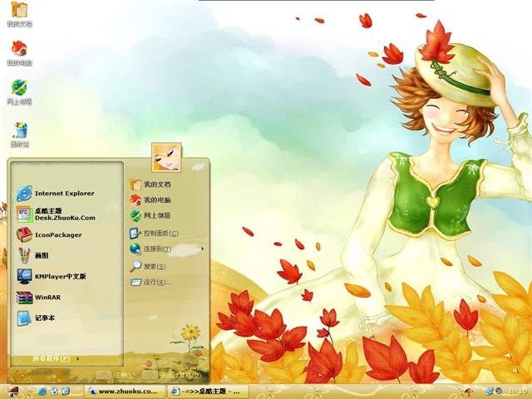This screenshot has width=532, height=399.
Task: Click the round white-and-blue quick launch icon
Action: pyautogui.click(x=54, y=391)
